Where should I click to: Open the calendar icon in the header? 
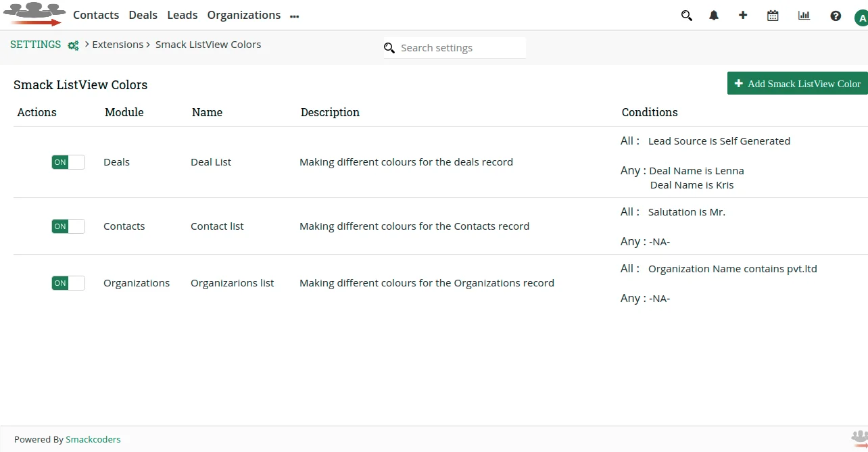coord(773,15)
